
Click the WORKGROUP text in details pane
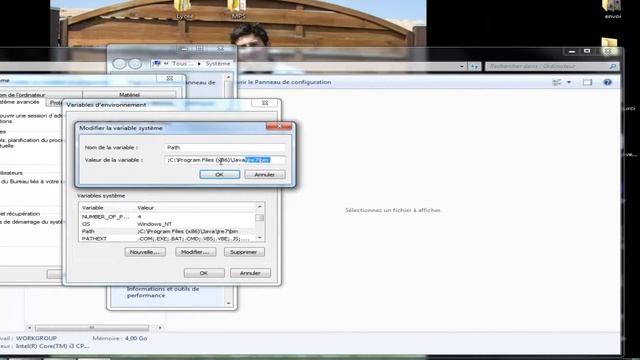pos(36,338)
